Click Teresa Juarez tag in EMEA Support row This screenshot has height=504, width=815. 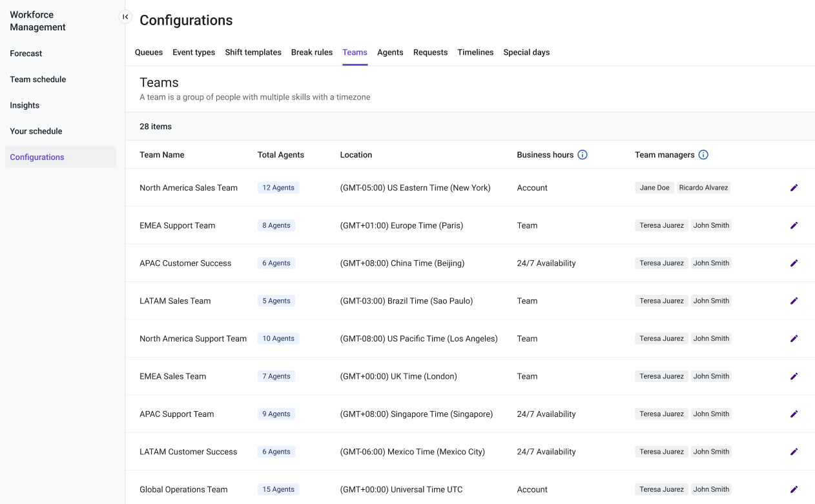661,225
